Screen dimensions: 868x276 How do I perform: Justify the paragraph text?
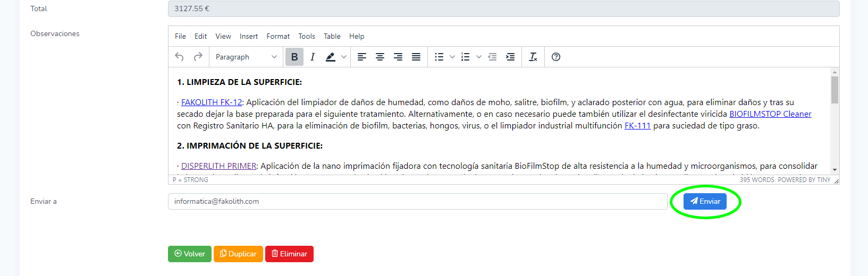coord(416,57)
